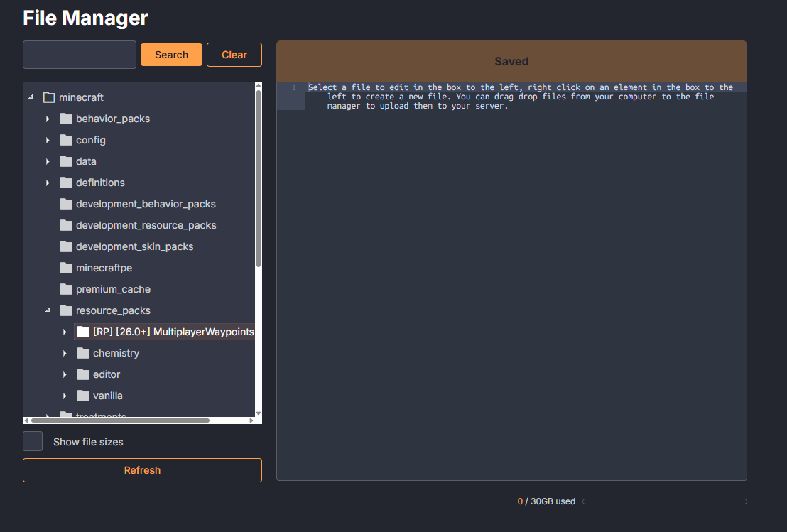Viewport: 787px width, 532px height.
Task: Expand the editor folder arrow
Action: click(x=65, y=374)
